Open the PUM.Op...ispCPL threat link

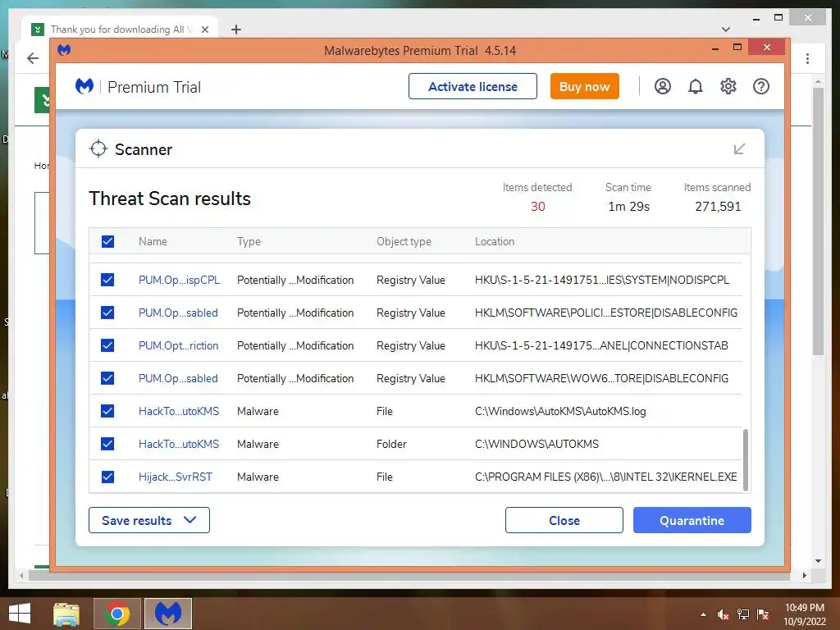point(179,281)
